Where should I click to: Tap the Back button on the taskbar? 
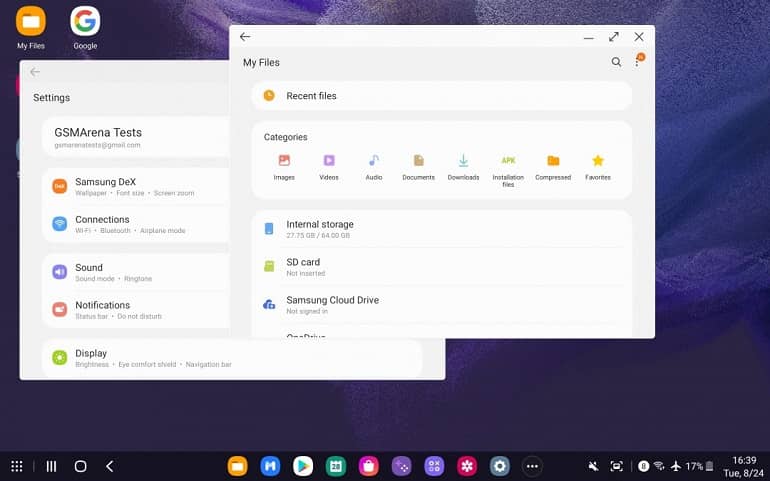coord(110,466)
